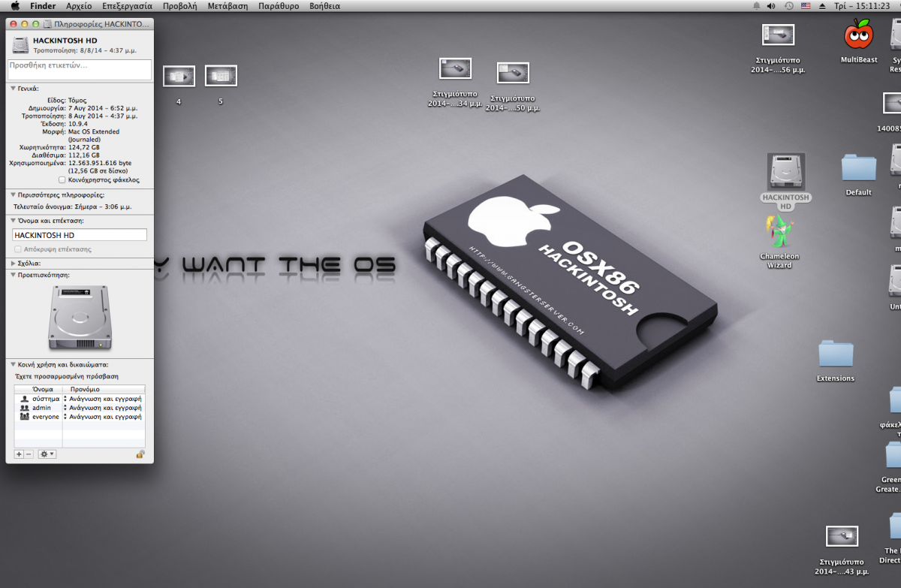Click the capacity value 124,72 GB

coord(83,148)
